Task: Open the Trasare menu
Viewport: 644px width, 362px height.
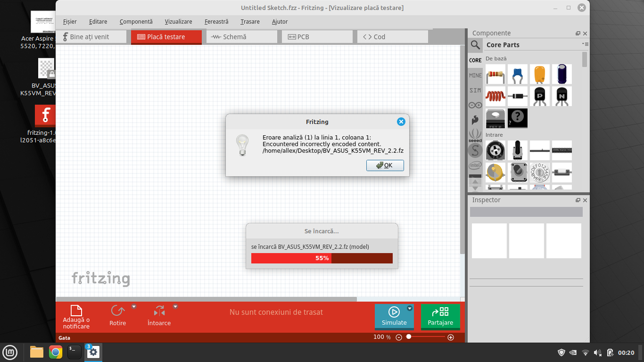Action: click(250, 22)
